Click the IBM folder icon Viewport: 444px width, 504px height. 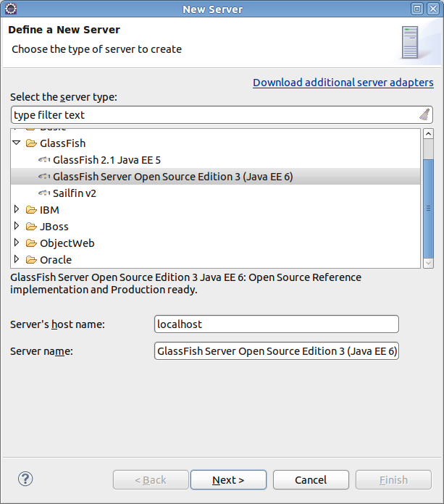click(31, 209)
